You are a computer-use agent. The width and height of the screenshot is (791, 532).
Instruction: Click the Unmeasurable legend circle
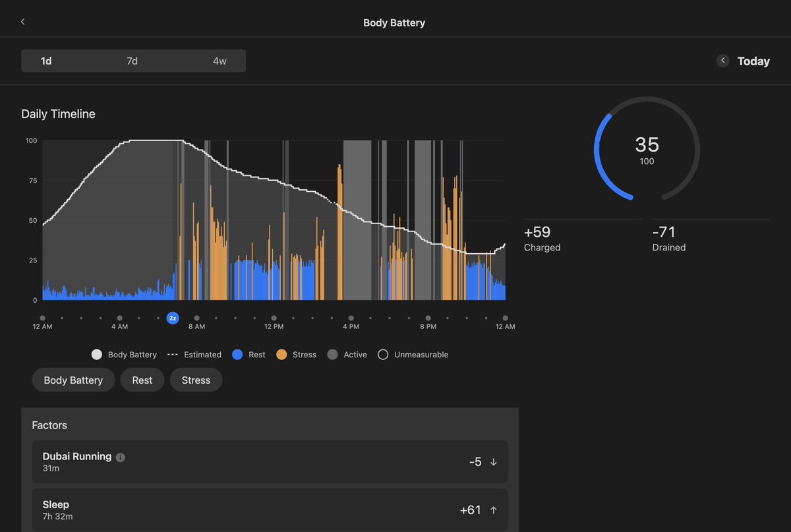(383, 355)
